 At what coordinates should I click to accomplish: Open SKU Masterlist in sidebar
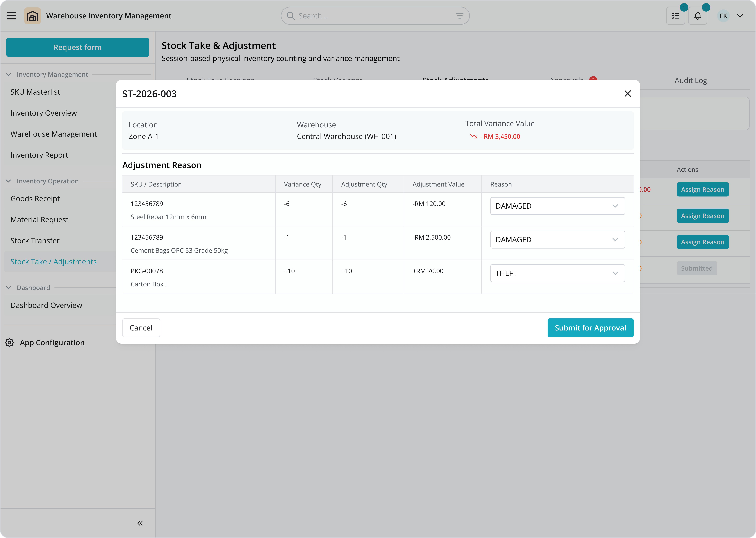coord(35,92)
